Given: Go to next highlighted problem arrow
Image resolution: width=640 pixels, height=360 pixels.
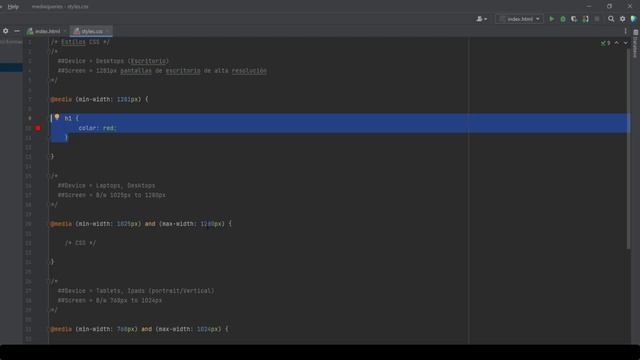Looking at the screenshot, I should click(x=626, y=43).
